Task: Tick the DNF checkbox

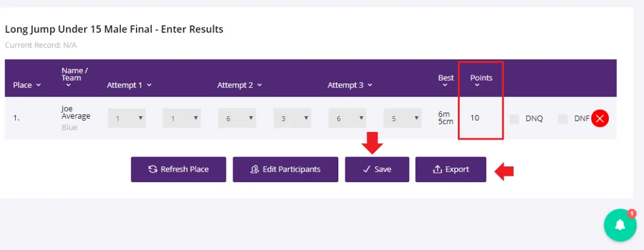Action: click(x=563, y=119)
